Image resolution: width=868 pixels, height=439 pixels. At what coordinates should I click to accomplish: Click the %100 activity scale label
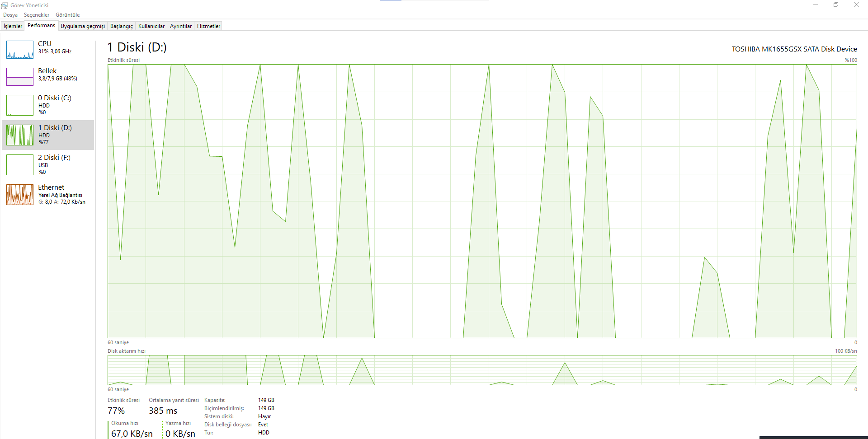[851, 60]
